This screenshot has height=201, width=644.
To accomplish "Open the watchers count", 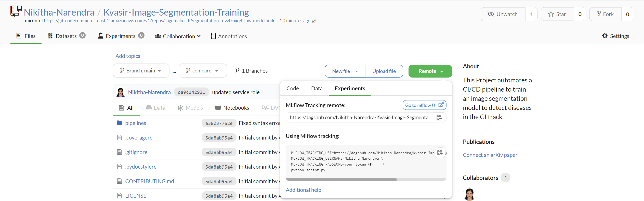I will pyautogui.click(x=532, y=14).
